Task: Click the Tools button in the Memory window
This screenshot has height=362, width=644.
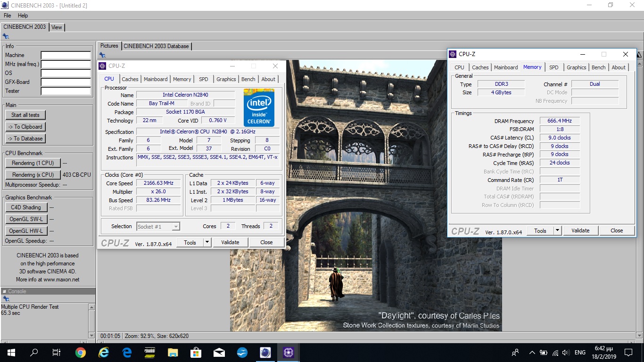Action: tap(540, 230)
